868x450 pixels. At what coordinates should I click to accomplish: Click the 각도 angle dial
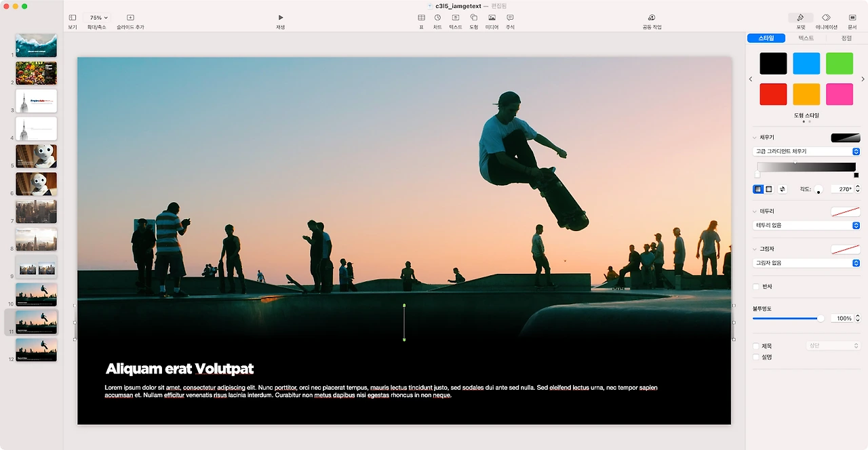click(x=818, y=189)
